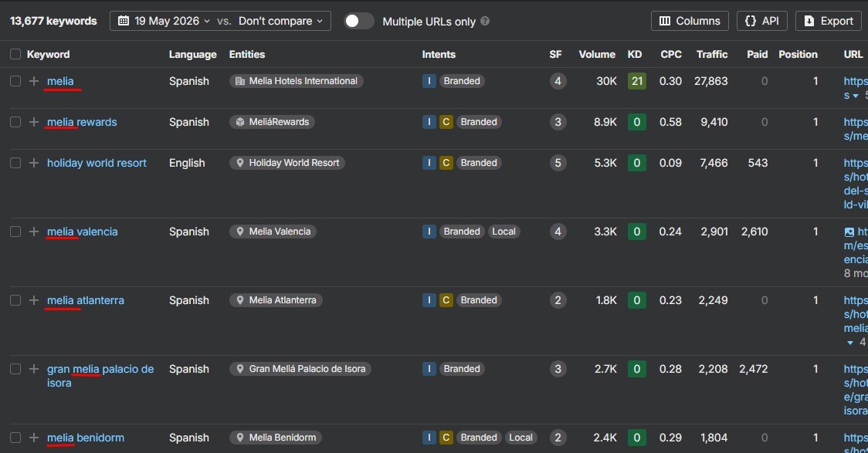This screenshot has height=453, width=868.
Task: Toggle the Multiple URLs only switch
Action: pos(358,21)
